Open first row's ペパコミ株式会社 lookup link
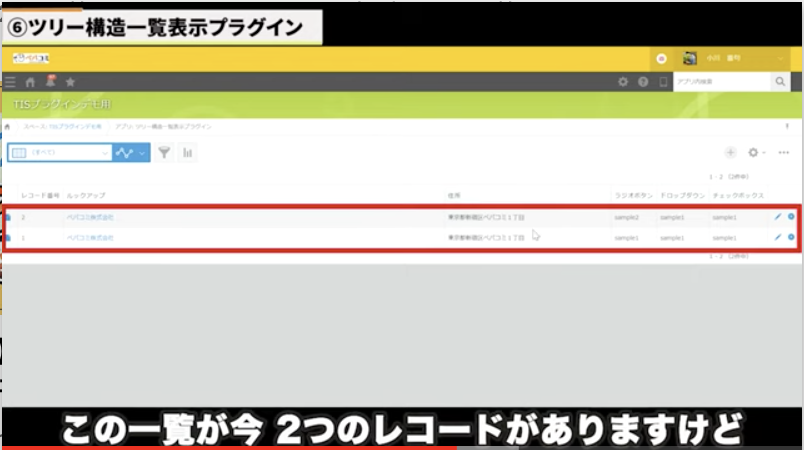Screen dimensions: 804x450 click(90, 217)
